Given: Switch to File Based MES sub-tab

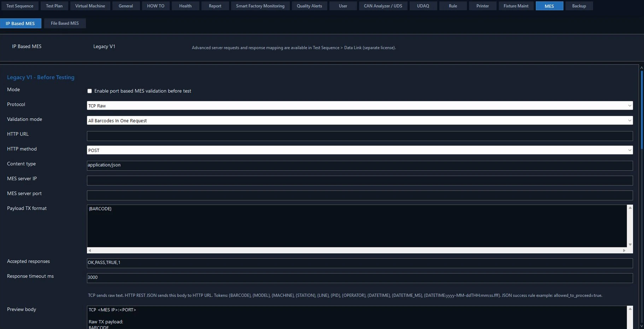Looking at the screenshot, I should click(x=65, y=23).
